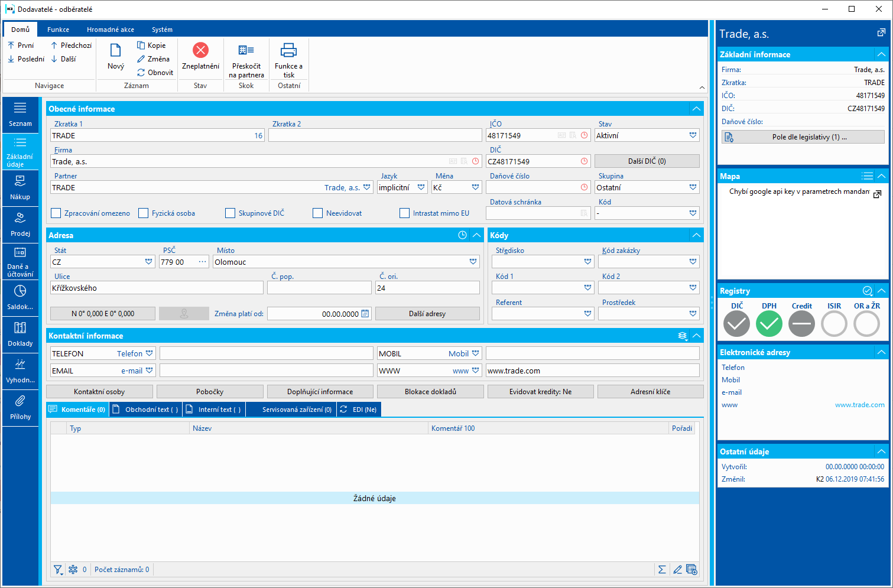Open the Stav dropdown
Viewport: 893px width, 588px height.
(x=693, y=135)
